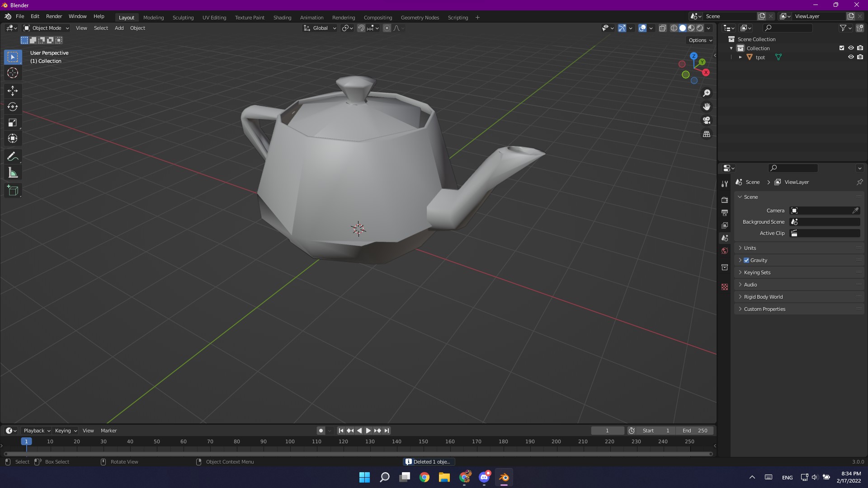868x488 pixels.
Task: Open the Transform Orientation dropdown showing Global
Action: 320,28
